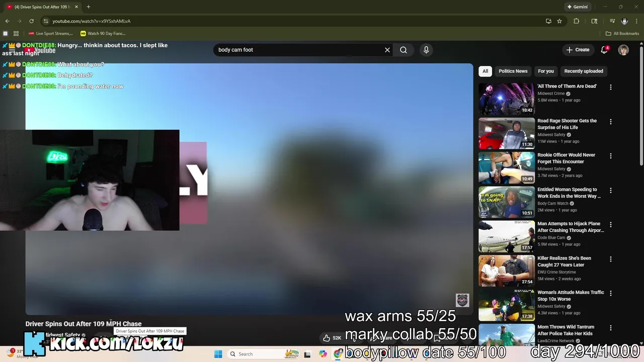Open Woman's Attitude Makes Traffic Stop video
This screenshot has height=362, width=644.
point(571,296)
